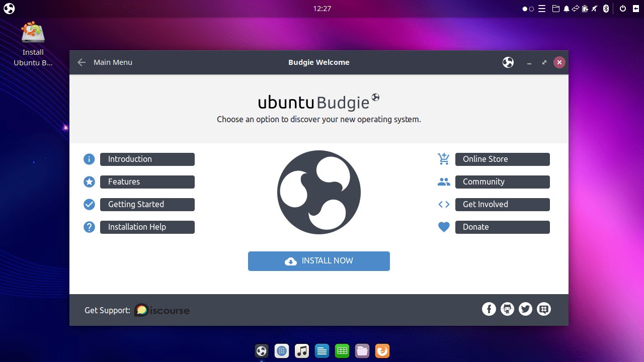Click the Features star icon
This screenshot has width=644, height=362.
point(89,182)
